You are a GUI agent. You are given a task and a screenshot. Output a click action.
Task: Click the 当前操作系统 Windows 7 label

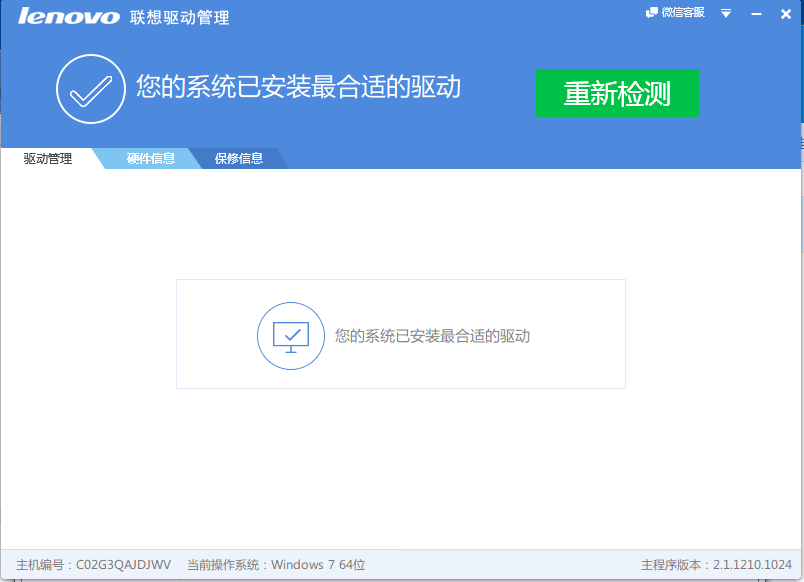[x=276, y=565]
